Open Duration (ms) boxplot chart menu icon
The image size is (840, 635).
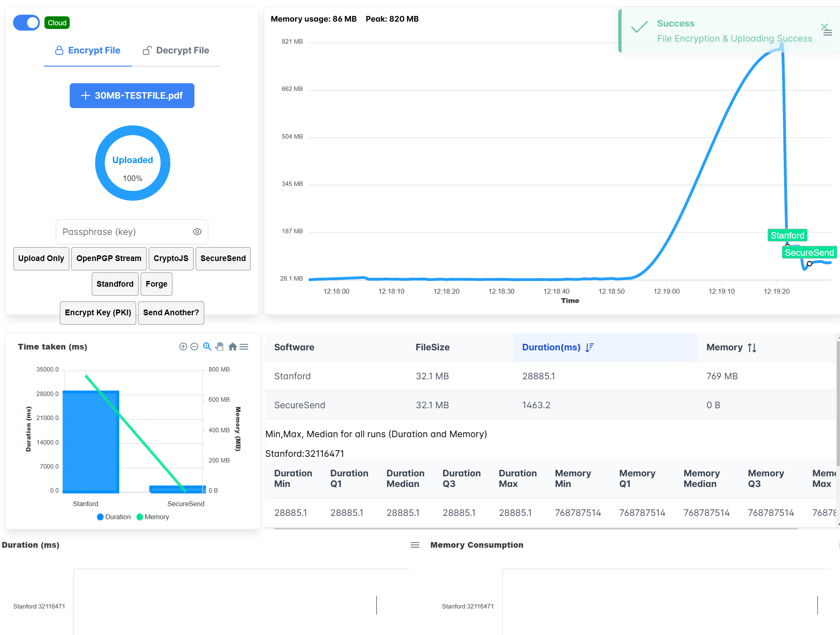tap(414, 545)
